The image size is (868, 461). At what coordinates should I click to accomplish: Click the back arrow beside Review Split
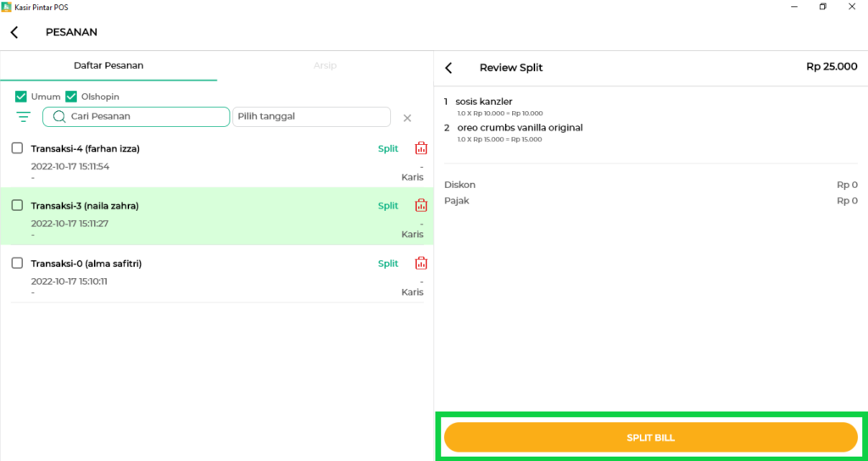click(448, 68)
